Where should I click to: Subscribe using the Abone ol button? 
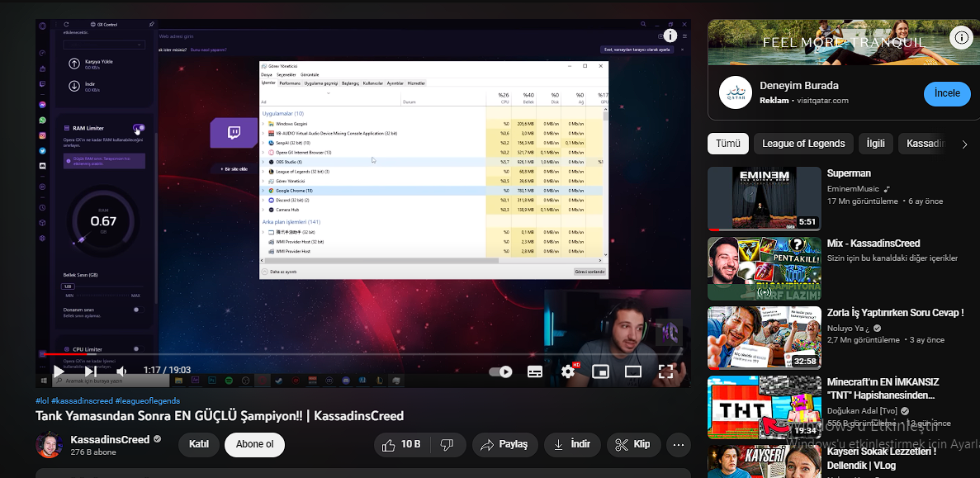pyautogui.click(x=254, y=444)
